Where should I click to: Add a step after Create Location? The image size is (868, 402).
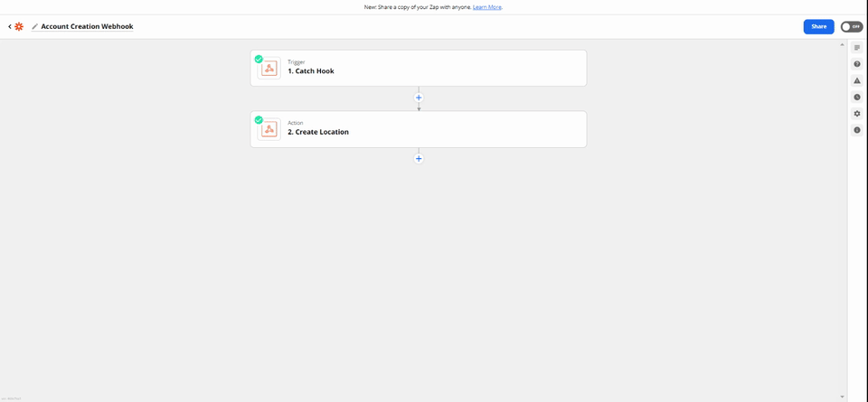pos(419,159)
